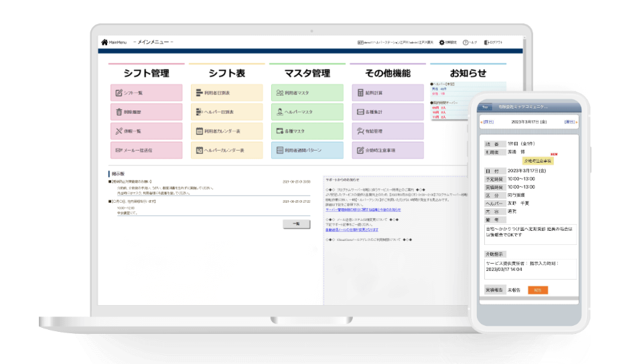
Task: Click the MainMenu home icon
Action: [104, 42]
